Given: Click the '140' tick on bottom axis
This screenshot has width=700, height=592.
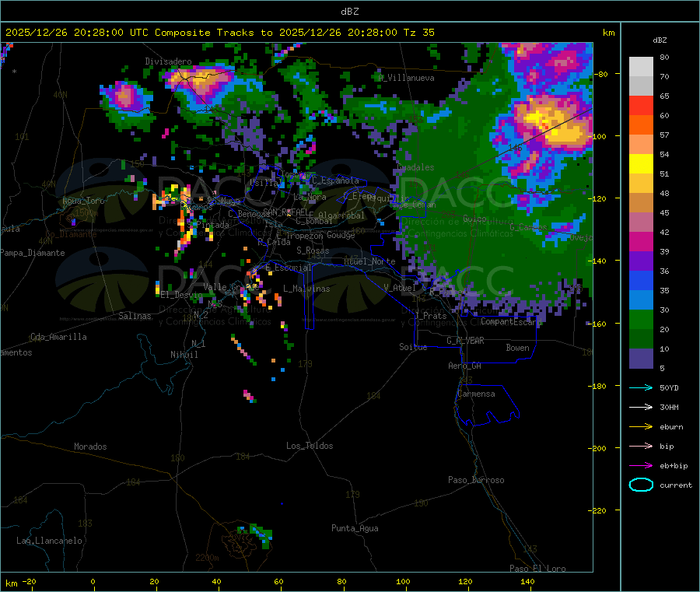Looking at the screenshot, I should click(x=527, y=581).
